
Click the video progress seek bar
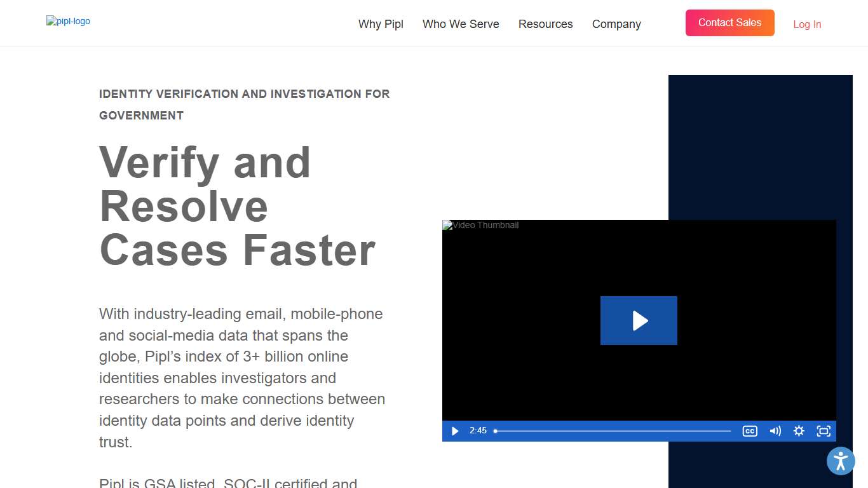(613, 431)
